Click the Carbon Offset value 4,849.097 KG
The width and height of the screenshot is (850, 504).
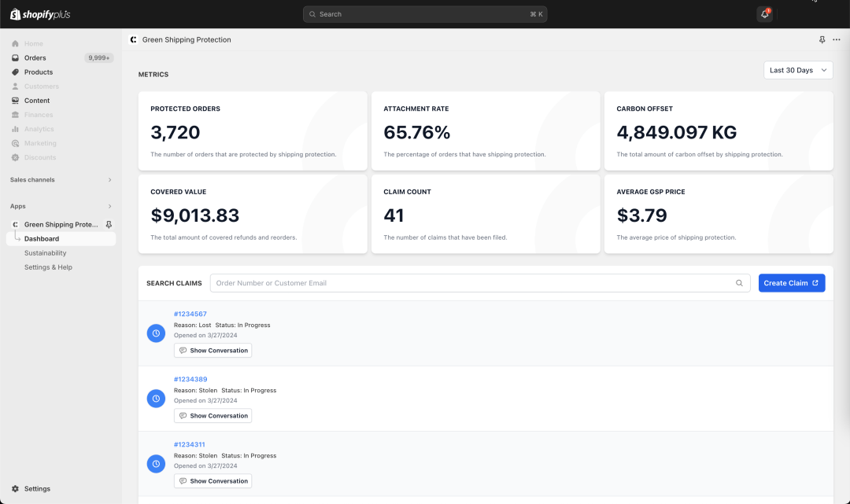pos(677,133)
